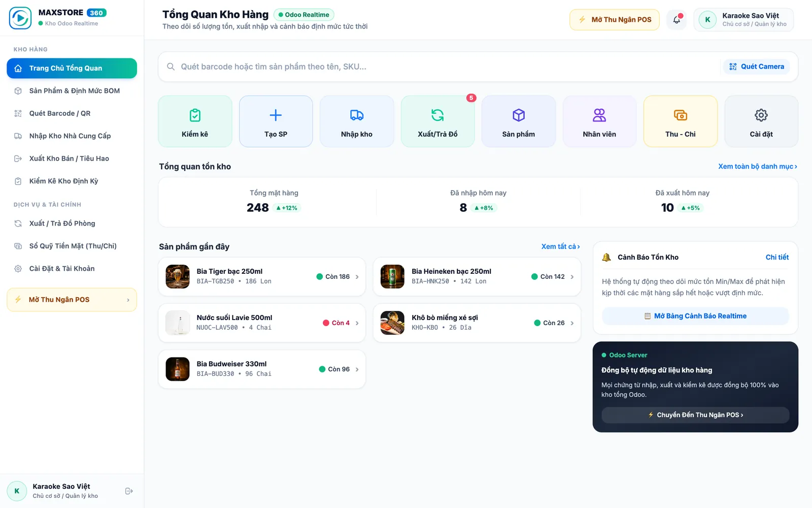The image size is (812, 508).
Task: Click the Tạo SP plus icon
Action: point(276,115)
